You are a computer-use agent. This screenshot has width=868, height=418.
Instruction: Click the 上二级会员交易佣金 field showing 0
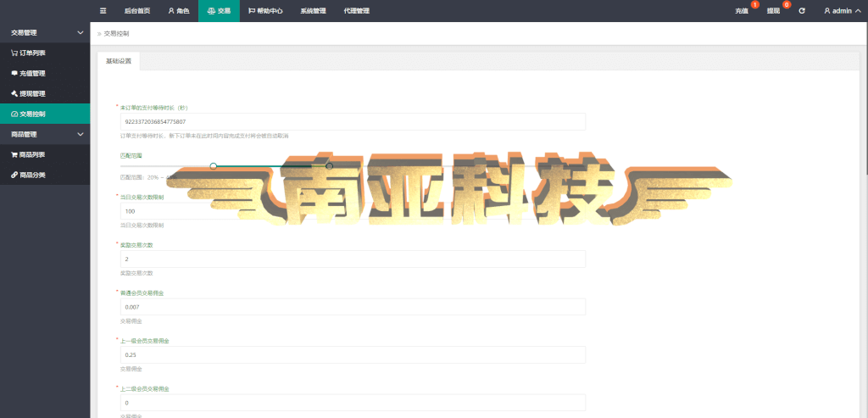353,403
